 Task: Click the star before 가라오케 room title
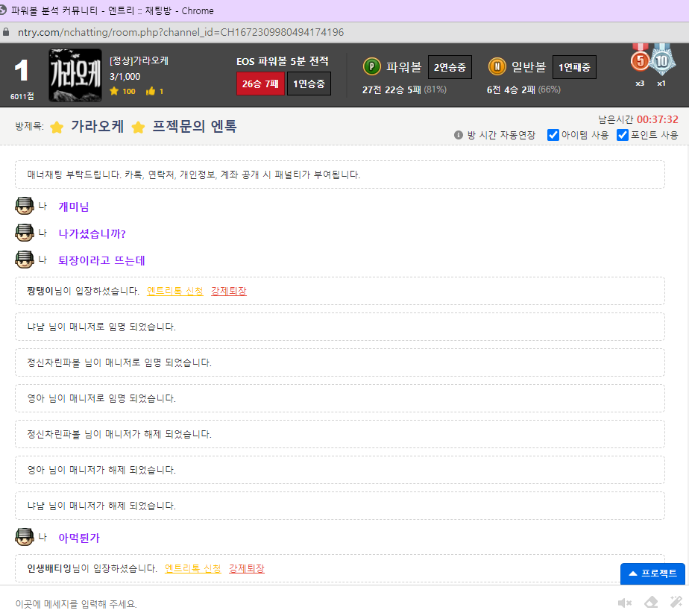(x=57, y=128)
